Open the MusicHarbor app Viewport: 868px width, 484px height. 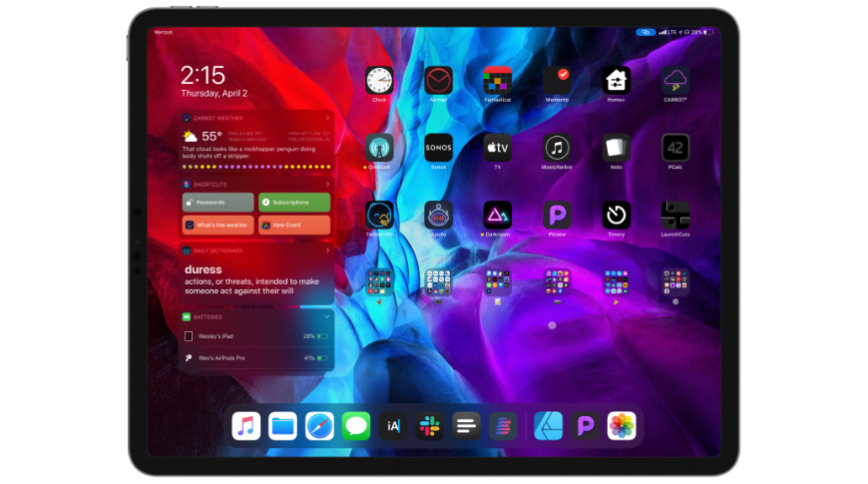click(x=557, y=148)
